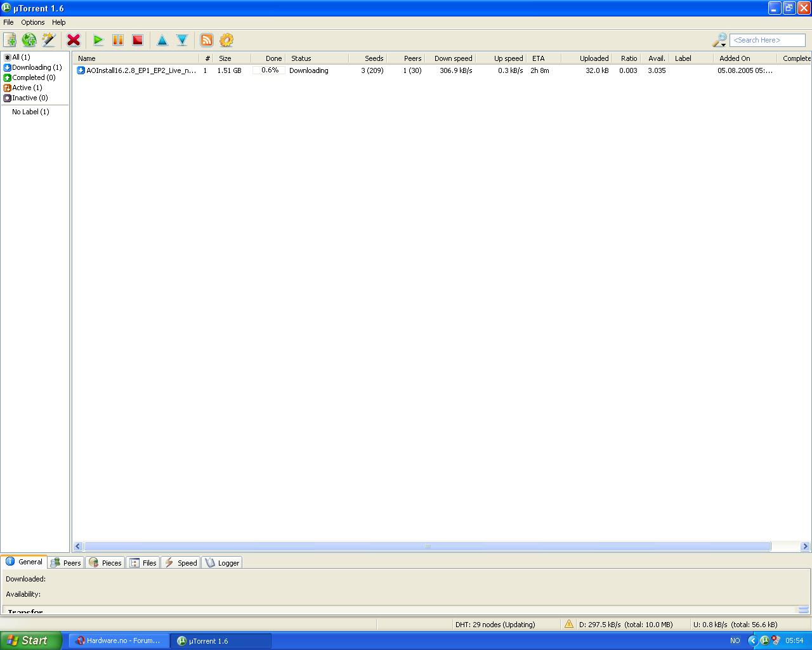Click the red X Remove torrent icon

(74, 40)
